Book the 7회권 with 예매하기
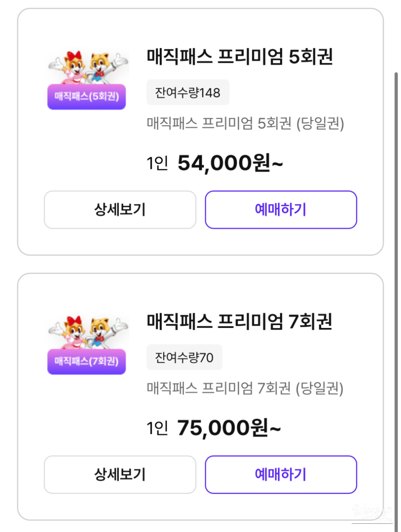This screenshot has height=532, width=401. [x=281, y=475]
